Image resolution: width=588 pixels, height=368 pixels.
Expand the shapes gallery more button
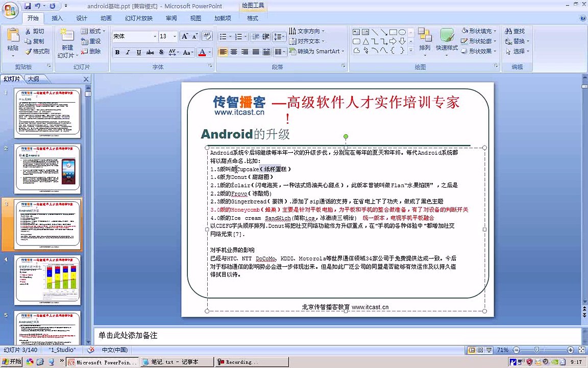[x=411, y=50]
